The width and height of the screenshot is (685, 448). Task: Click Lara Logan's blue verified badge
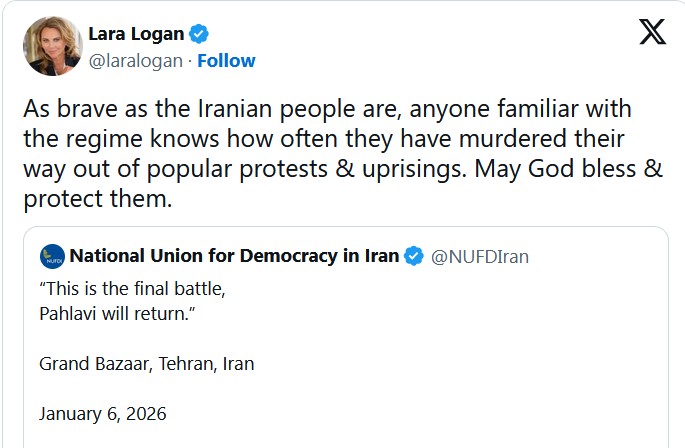tap(199, 34)
